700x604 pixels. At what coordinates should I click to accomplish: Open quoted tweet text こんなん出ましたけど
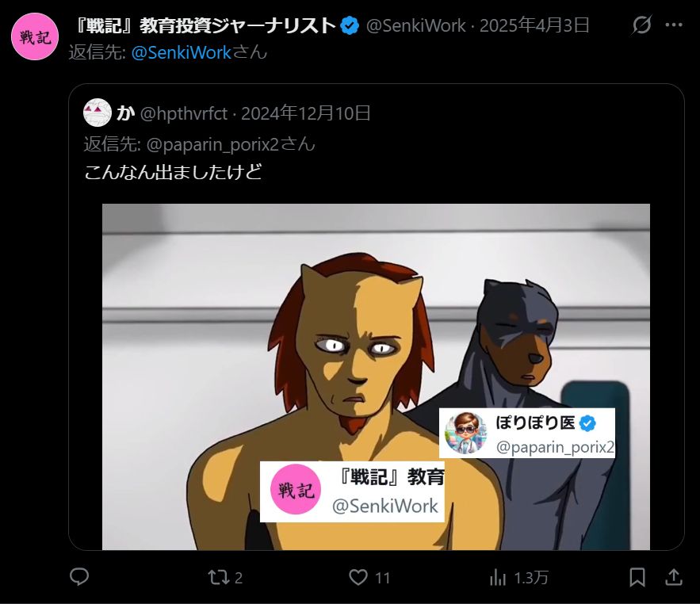173,172
